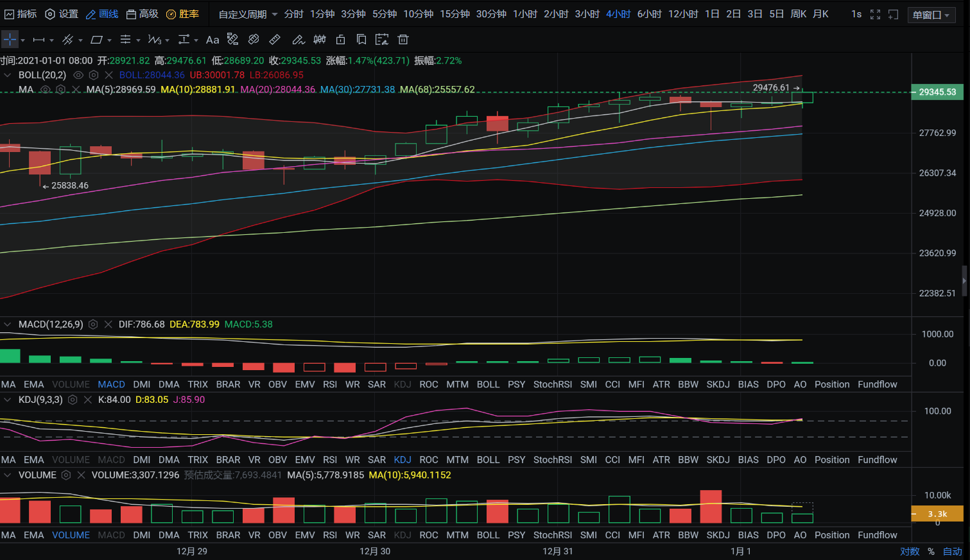Click the 胜率 win rate button
This screenshot has width=970, height=560.
click(182, 14)
